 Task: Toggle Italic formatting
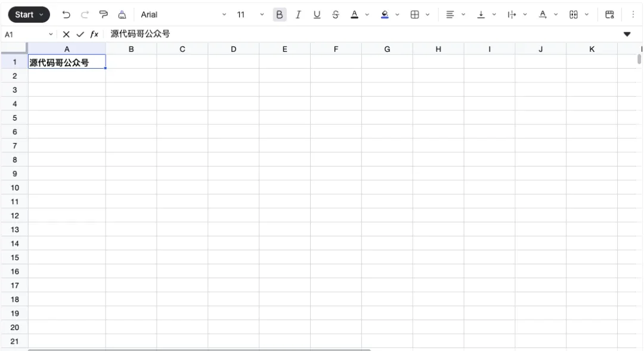coord(298,14)
